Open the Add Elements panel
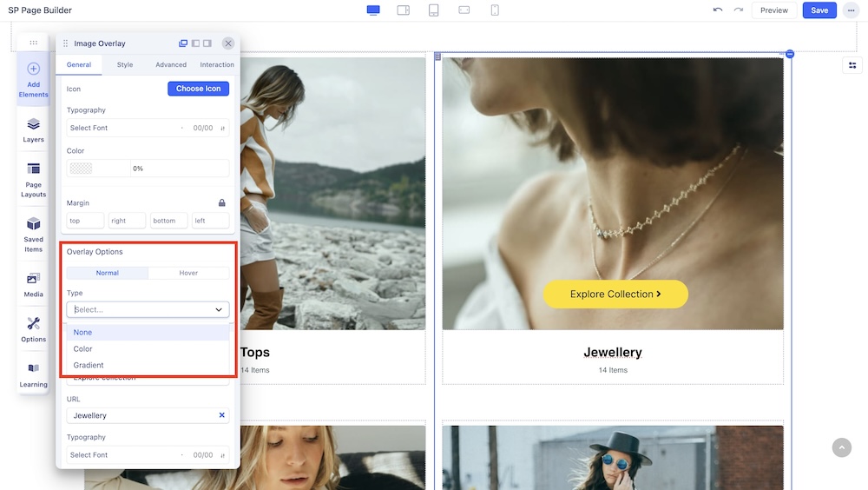This screenshot has height=490, width=868. click(x=33, y=78)
